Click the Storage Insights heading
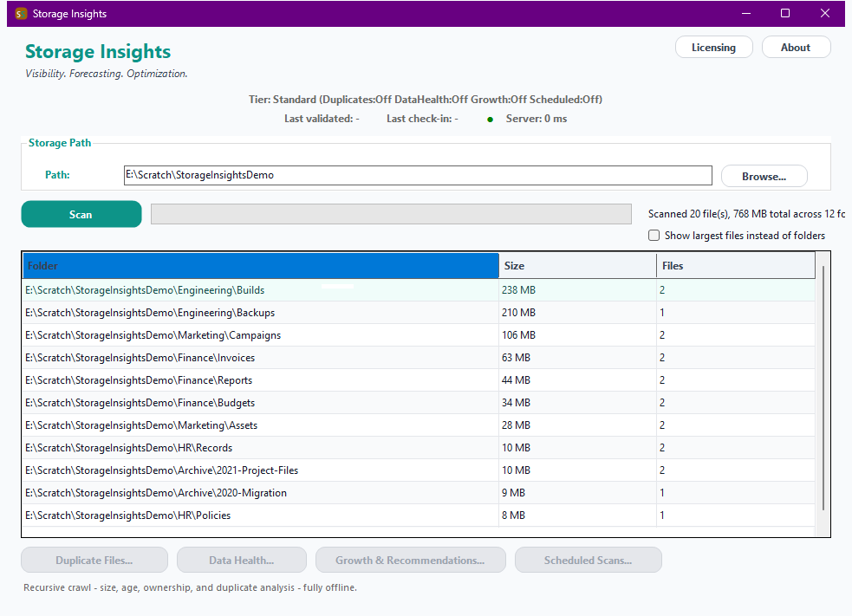Screen dimensions: 852x616 [98, 52]
